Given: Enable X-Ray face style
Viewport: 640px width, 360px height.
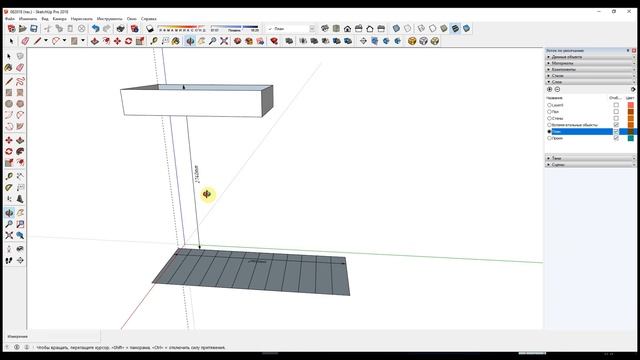Looking at the screenshot, I should pos(396,29).
